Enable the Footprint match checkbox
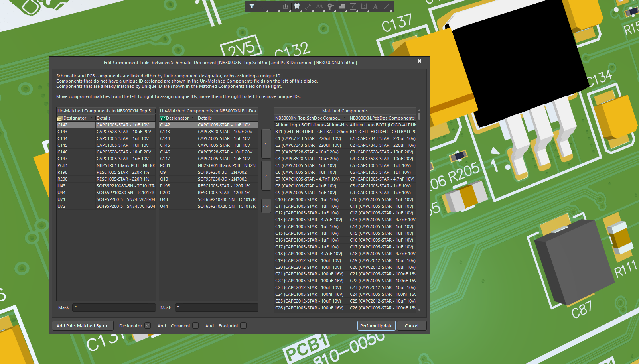639x364 pixels. (243, 325)
